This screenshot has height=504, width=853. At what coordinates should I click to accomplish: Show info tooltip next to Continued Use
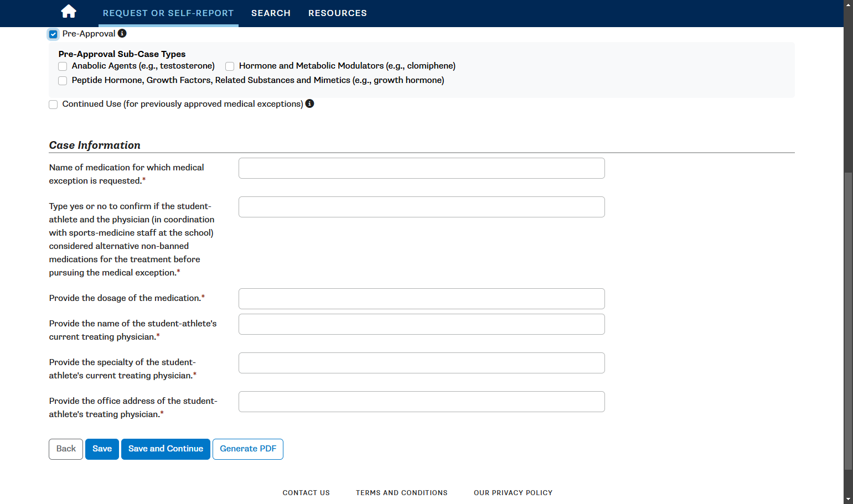[x=310, y=103]
